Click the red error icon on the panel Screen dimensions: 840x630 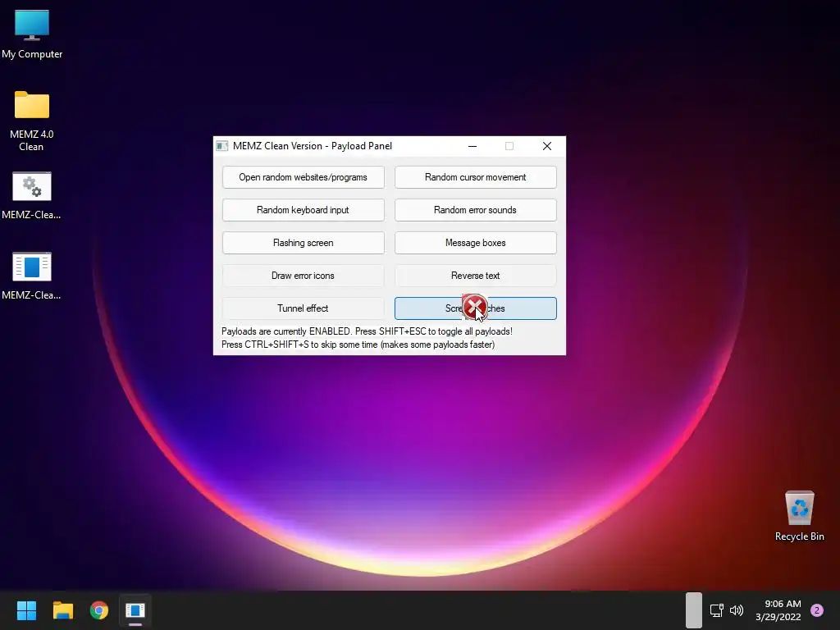coord(474,307)
